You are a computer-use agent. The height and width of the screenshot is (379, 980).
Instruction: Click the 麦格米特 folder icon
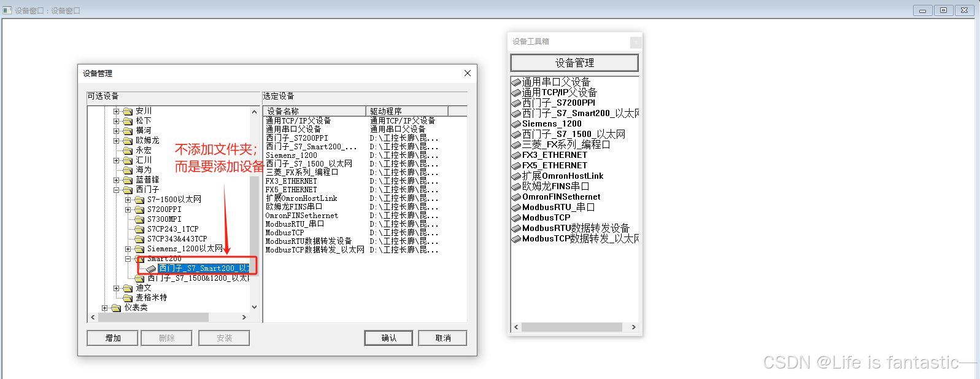tap(128, 298)
